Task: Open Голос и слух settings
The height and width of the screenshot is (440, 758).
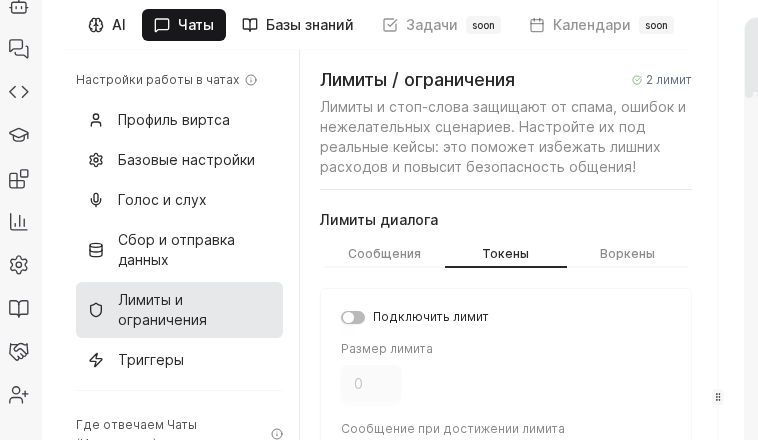Action: pos(162,200)
